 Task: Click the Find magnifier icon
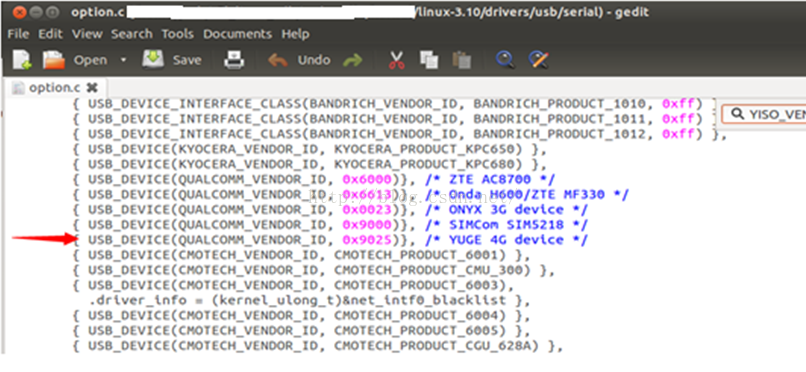(505, 60)
